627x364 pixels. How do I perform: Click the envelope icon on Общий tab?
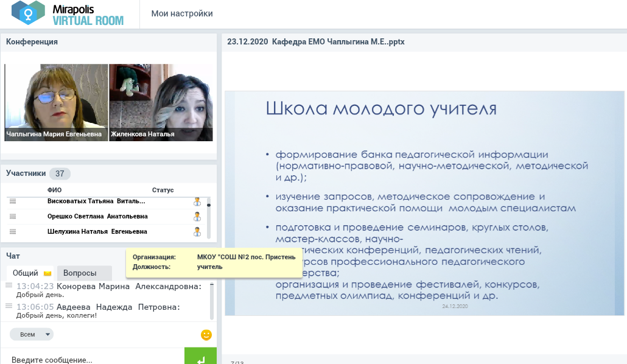click(47, 273)
